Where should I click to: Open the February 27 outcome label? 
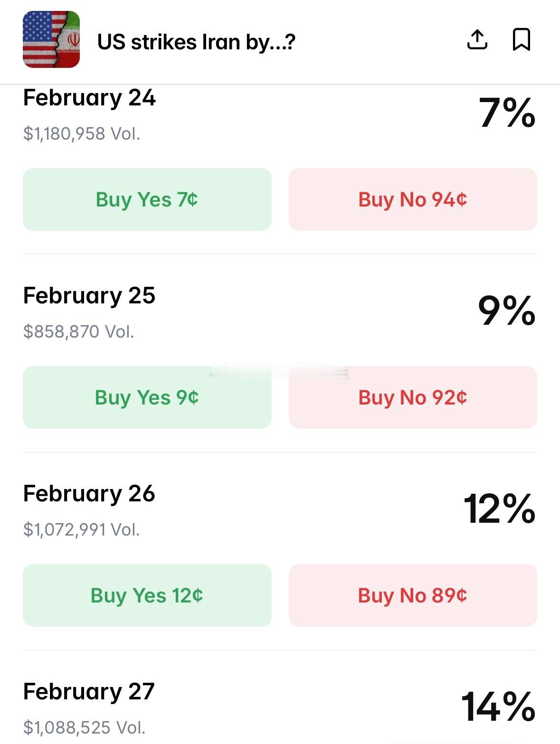pos(89,692)
